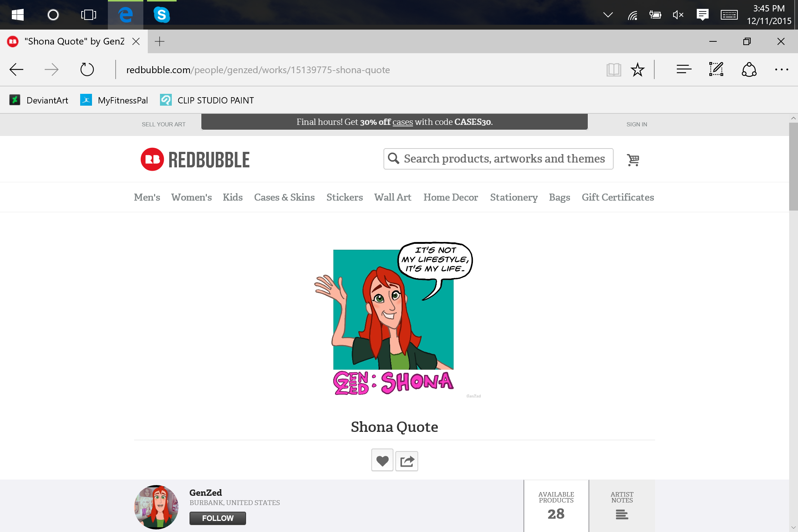Check the battery status icon
The width and height of the screenshot is (798, 532).
(655, 15)
